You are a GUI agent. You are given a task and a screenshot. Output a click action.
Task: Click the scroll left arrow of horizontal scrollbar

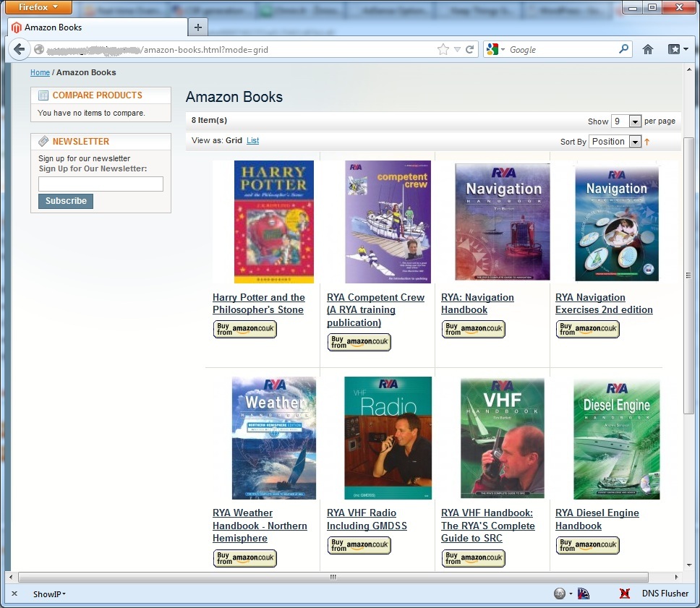(11, 577)
